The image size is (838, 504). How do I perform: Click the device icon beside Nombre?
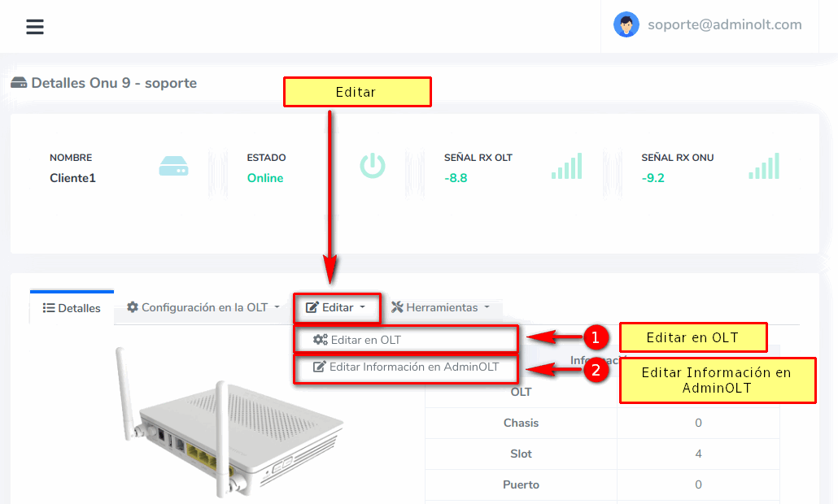click(x=174, y=166)
